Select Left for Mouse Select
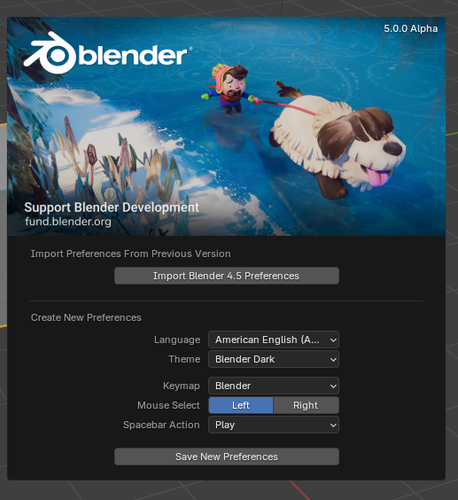 (x=241, y=405)
